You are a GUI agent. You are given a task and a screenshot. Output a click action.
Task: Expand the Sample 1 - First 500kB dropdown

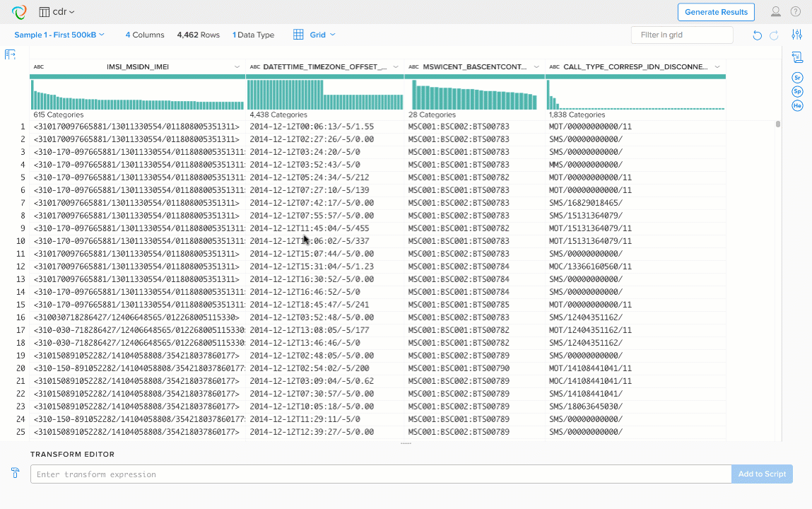[59, 35]
